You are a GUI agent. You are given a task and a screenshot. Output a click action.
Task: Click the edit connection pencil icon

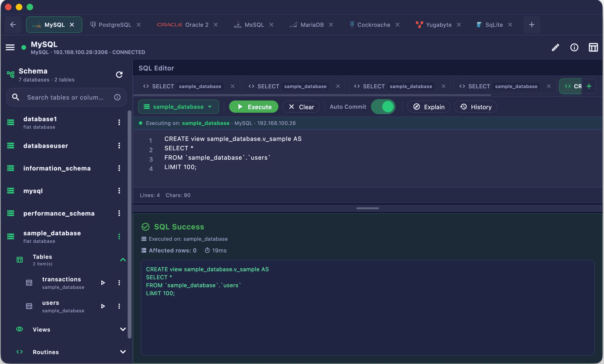[x=555, y=47]
